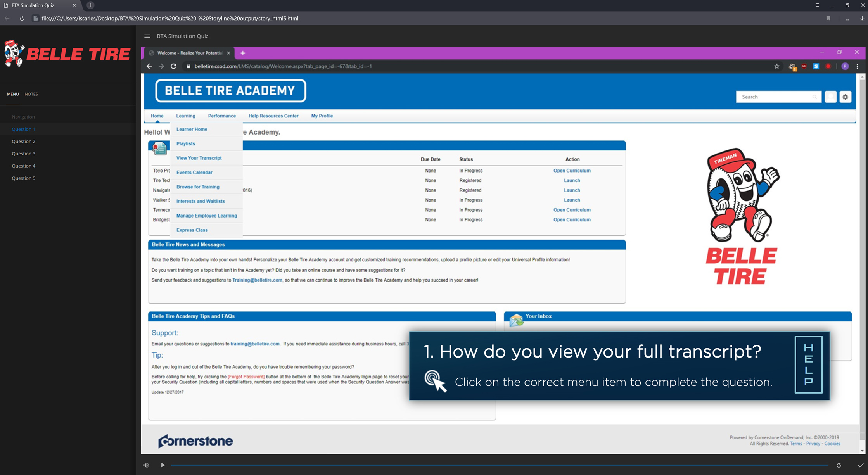Open the My Profile navigation menu
Viewport: 868px width, 475px height.
[x=322, y=116]
